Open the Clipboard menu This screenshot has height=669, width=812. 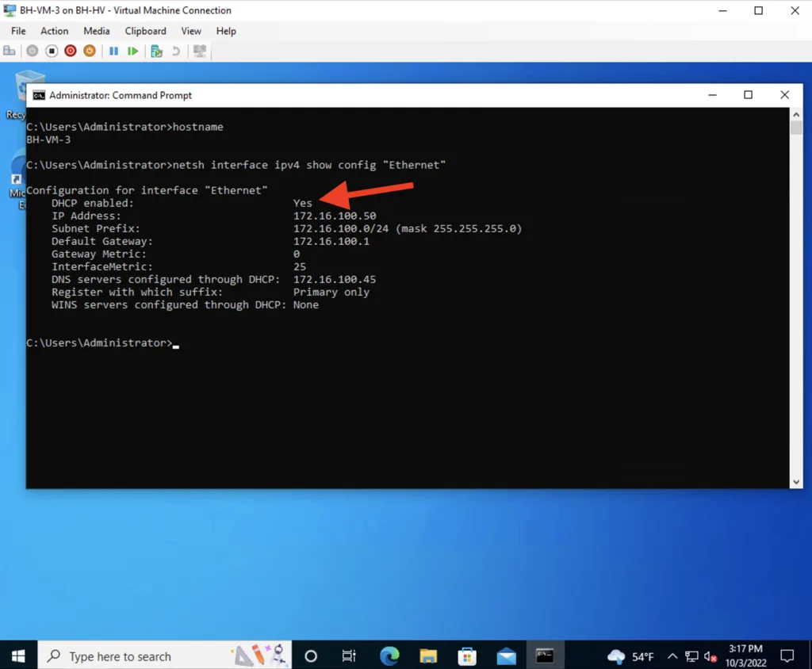pos(146,31)
